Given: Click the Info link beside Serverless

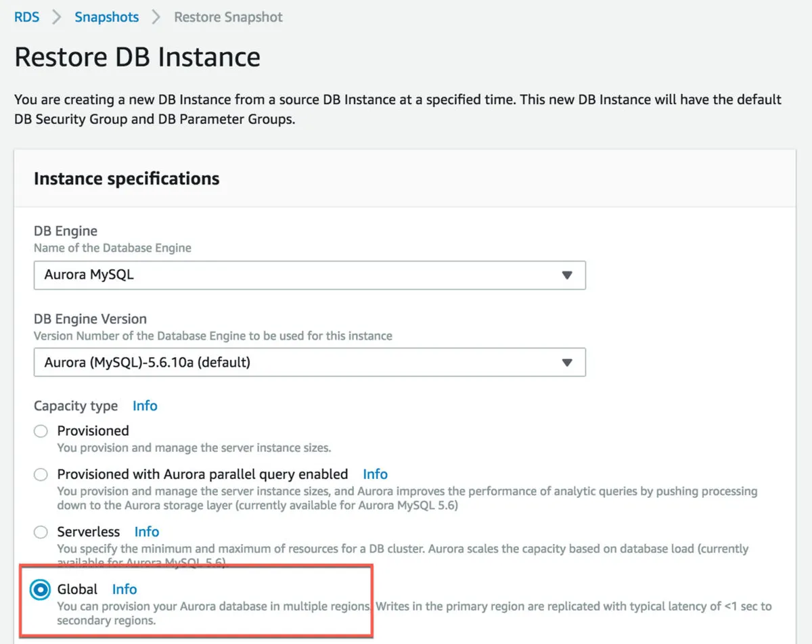Looking at the screenshot, I should (x=147, y=532).
